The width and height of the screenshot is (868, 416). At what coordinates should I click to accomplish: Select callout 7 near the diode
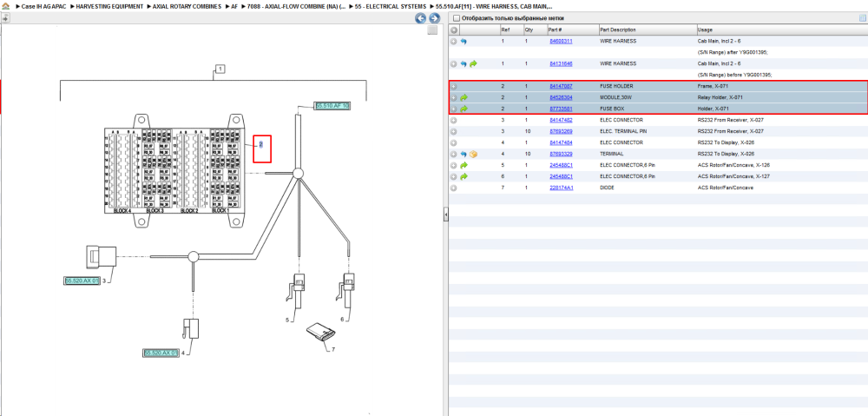pos(332,349)
